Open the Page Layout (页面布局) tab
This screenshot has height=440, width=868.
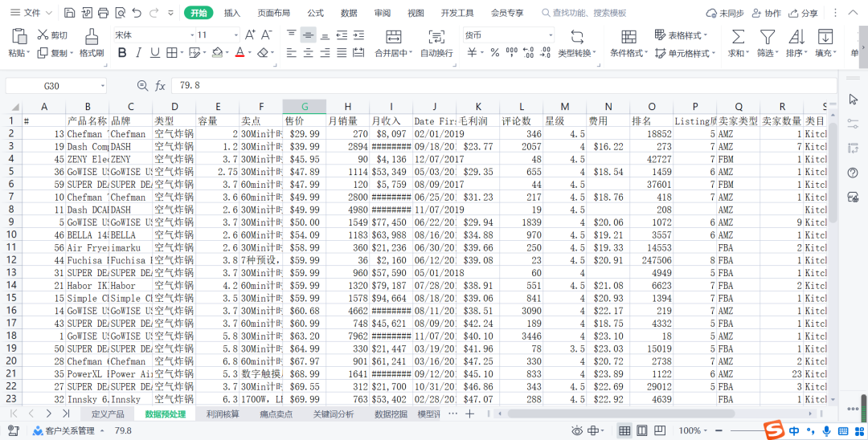(x=273, y=13)
